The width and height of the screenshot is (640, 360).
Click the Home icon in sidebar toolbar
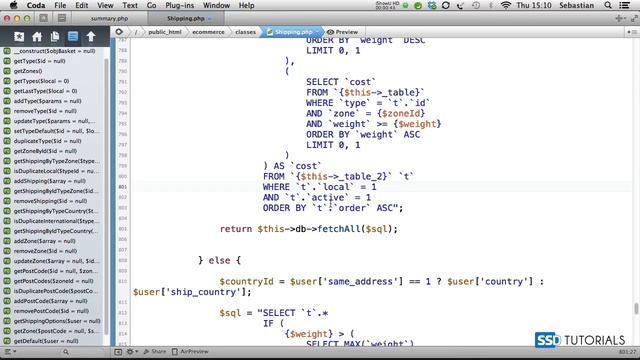37,37
